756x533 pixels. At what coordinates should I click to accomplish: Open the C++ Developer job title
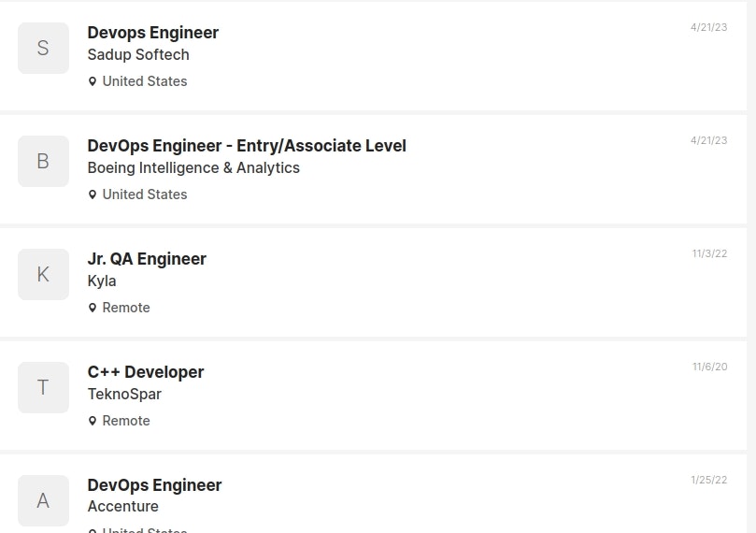click(146, 372)
